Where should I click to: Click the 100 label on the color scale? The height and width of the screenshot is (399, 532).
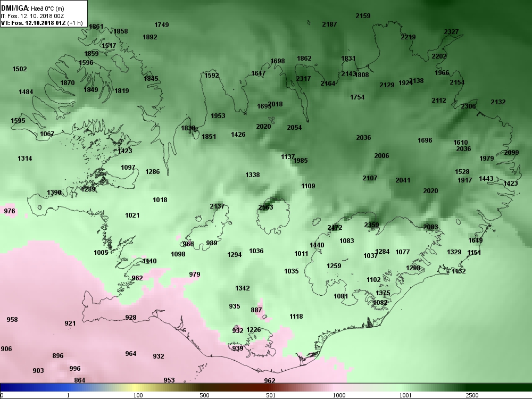(138, 395)
